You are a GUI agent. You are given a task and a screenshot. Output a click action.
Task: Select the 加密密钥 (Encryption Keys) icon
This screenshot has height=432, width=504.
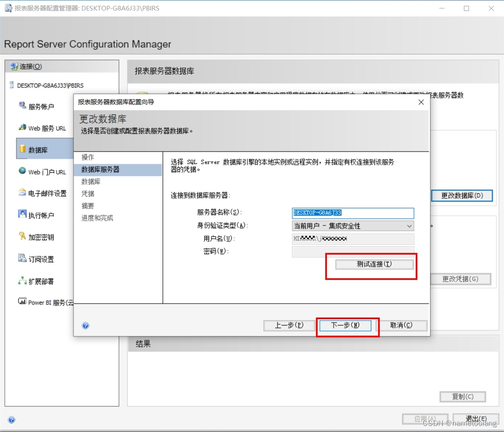(x=22, y=236)
